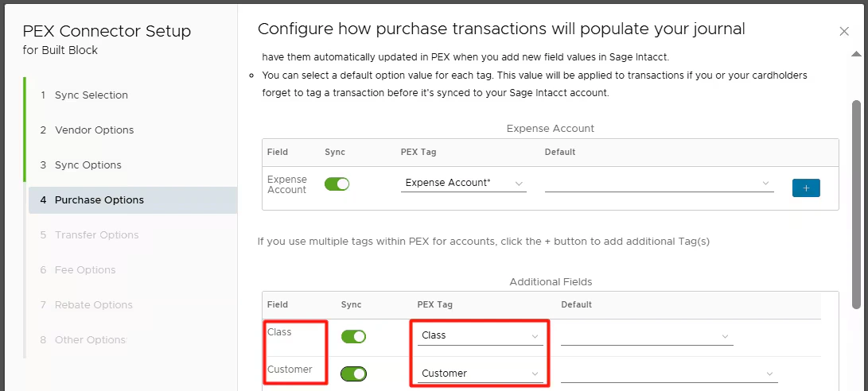Toggle the Customer sync switch

(353, 374)
